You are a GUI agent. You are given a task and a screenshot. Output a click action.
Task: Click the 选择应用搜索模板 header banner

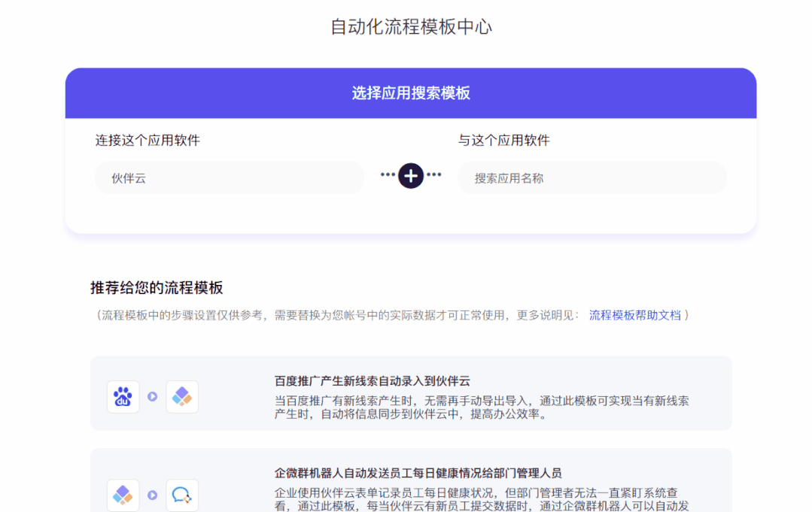411,93
